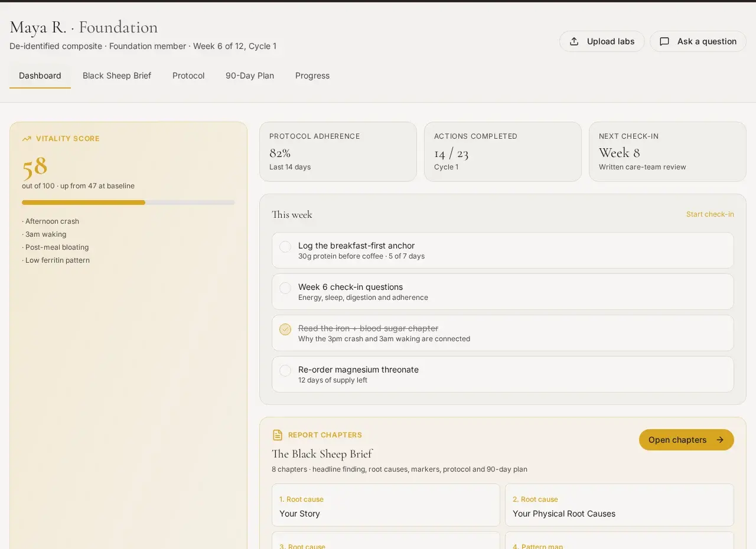Screen dimensions: 756x549
Task: Open the Your Story chapter card
Action: 386,505
